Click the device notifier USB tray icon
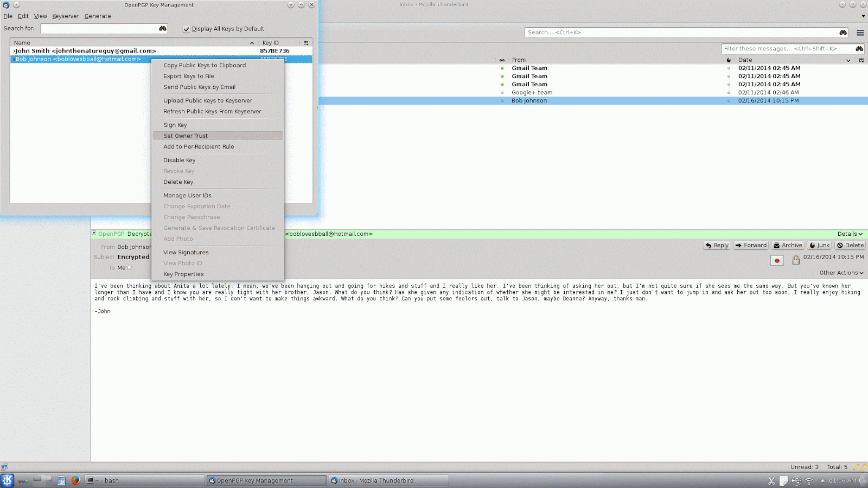 tap(796, 481)
